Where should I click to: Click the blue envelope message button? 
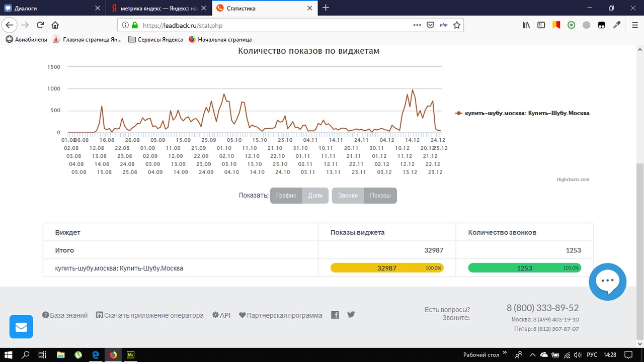[x=21, y=327]
